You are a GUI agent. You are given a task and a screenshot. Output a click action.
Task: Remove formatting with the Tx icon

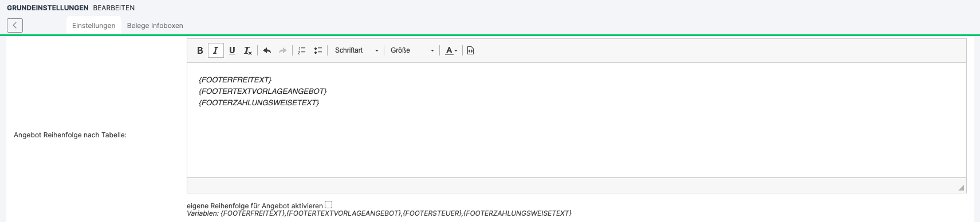[248, 50]
